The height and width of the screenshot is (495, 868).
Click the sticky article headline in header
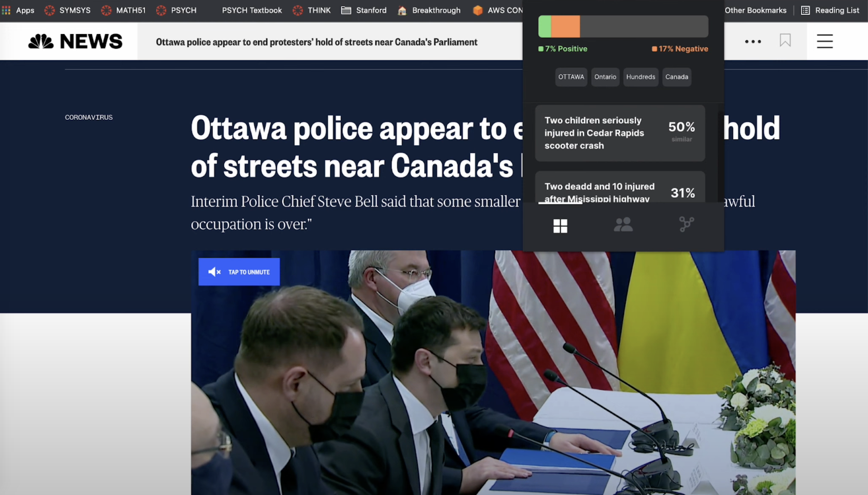coord(317,42)
